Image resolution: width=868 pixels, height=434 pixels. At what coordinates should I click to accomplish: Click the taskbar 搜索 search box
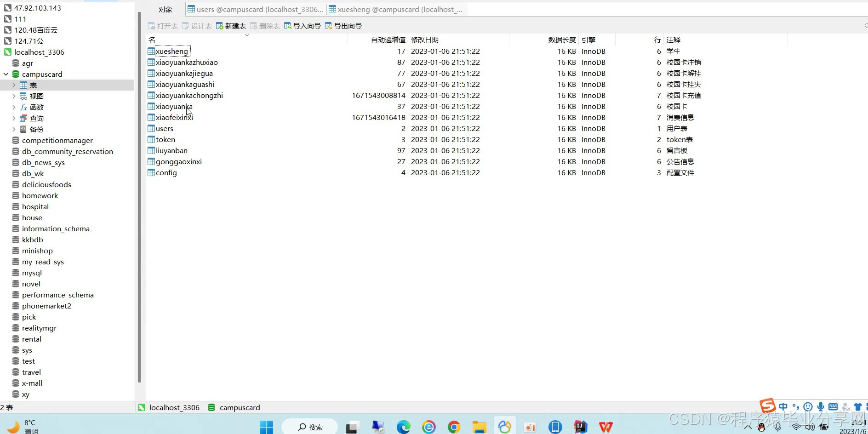[x=310, y=427]
